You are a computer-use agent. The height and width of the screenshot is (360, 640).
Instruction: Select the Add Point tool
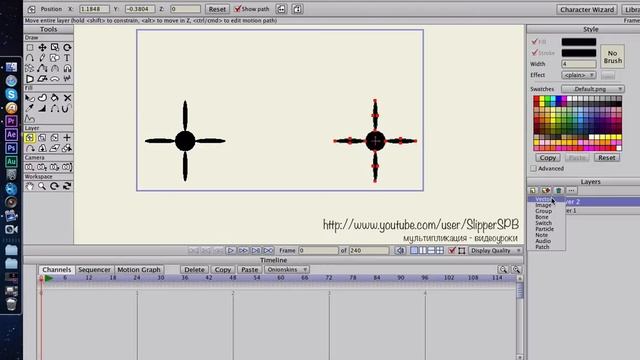tap(30, 58)
